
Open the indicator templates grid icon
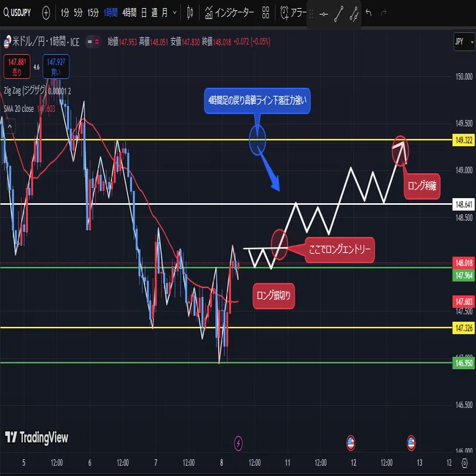point(265,12)
